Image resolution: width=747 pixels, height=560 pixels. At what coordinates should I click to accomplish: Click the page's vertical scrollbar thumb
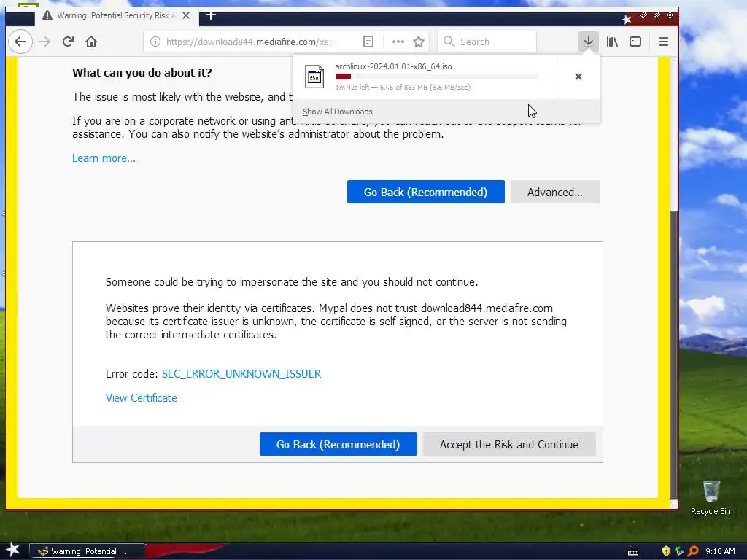click(673, 354)
